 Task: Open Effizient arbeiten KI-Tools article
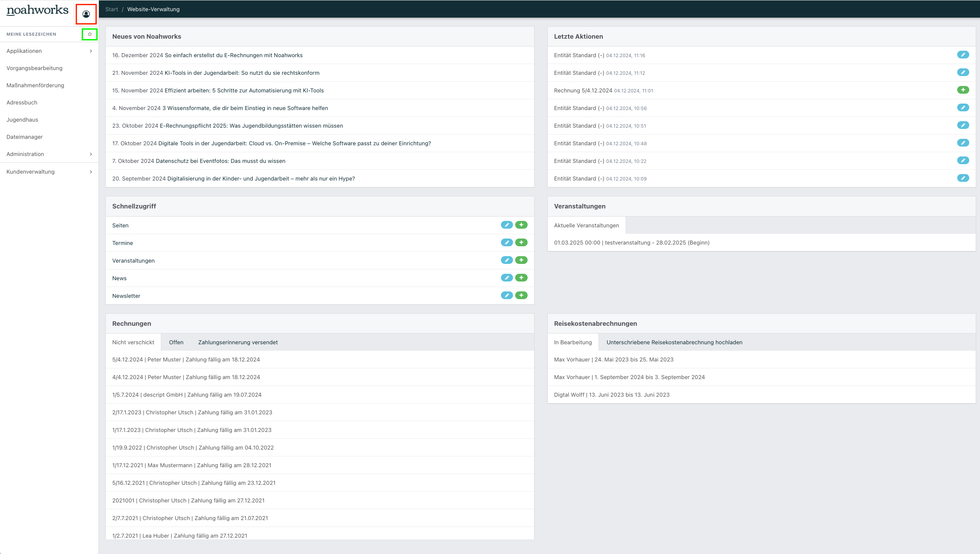point(244,91)
